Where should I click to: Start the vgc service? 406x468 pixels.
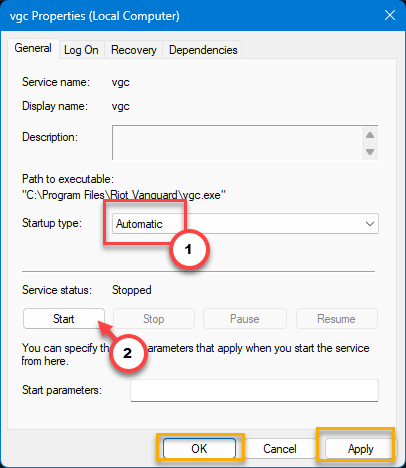[64, 319]
